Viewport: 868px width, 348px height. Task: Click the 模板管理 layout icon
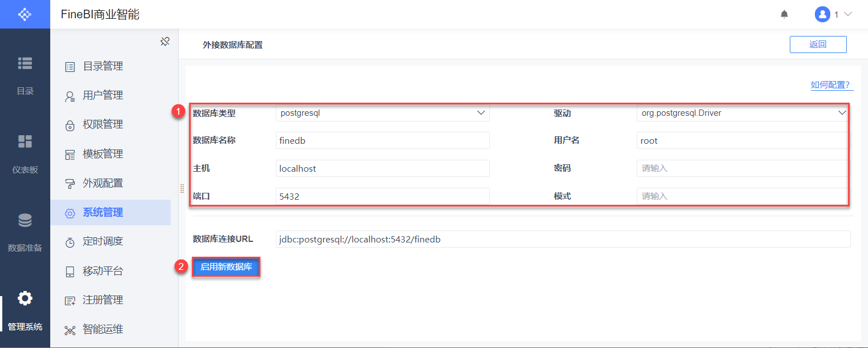[70, 155]
